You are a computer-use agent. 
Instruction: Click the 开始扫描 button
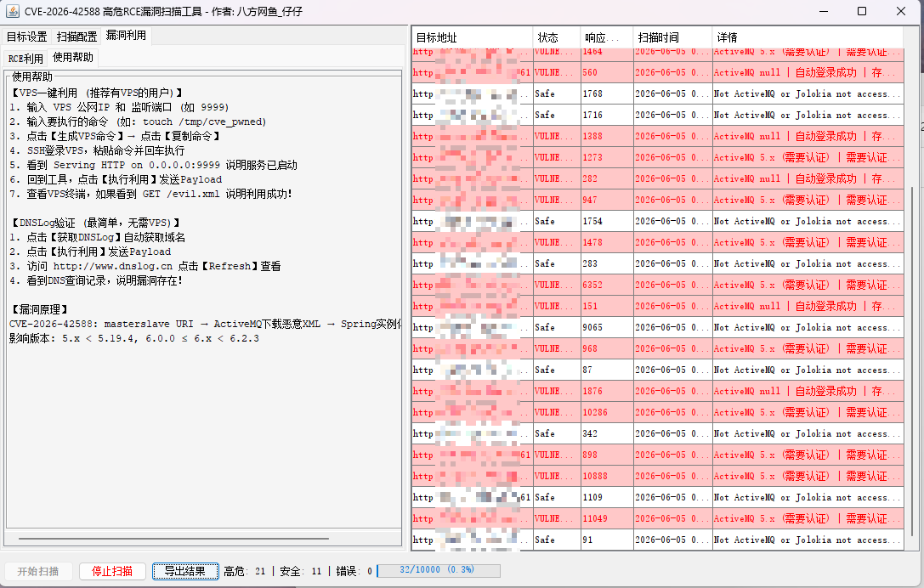pyautogui.click(x=38, y=571)
